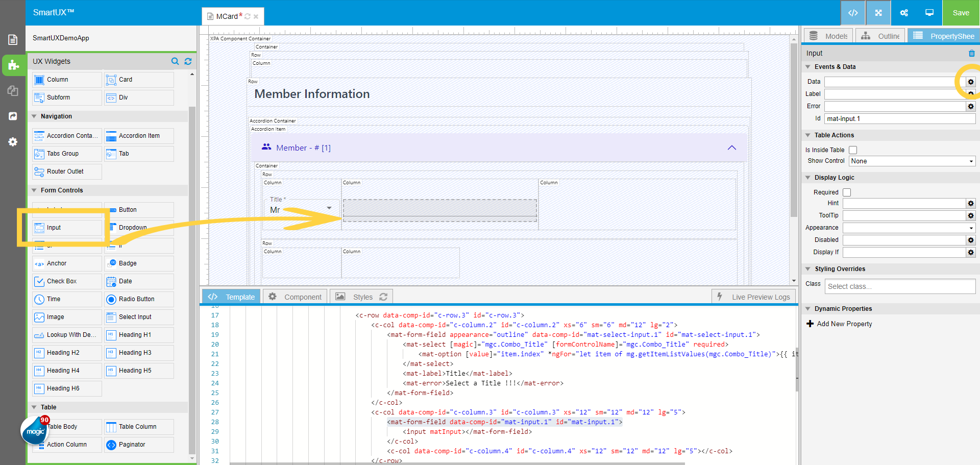This screenshot has width=980, height=465.
Task: Switch to the Styles tab
Action: pos(362,297)
